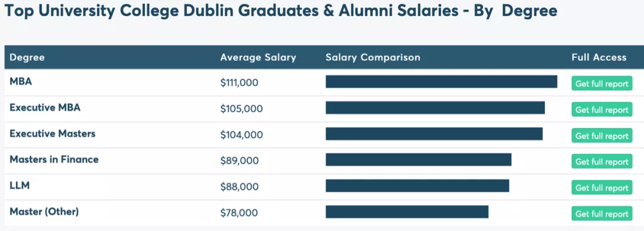Click the MBA salary comparison bar
The width and height of the screenshot is (644, 231).
[441, 81]
